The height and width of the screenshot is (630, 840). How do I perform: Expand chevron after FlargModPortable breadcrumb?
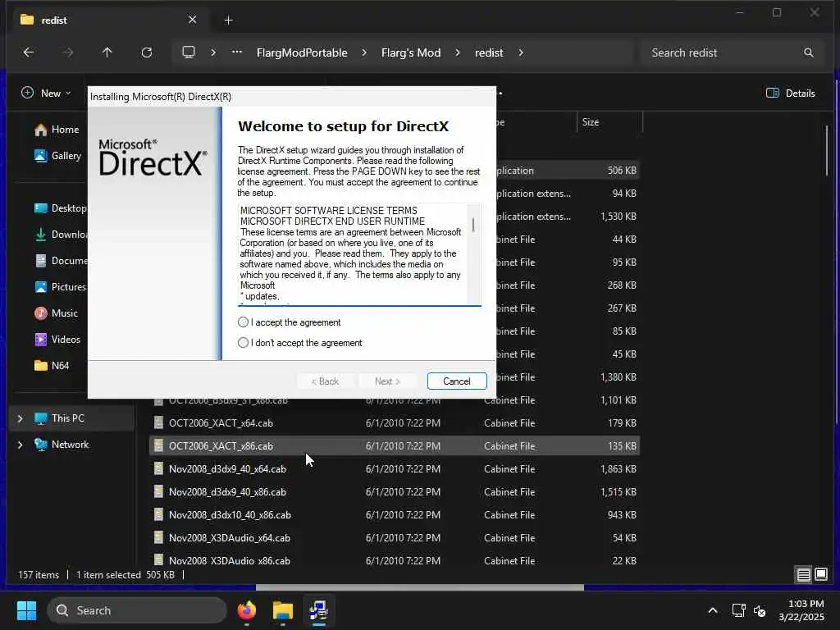coord(364,52)
